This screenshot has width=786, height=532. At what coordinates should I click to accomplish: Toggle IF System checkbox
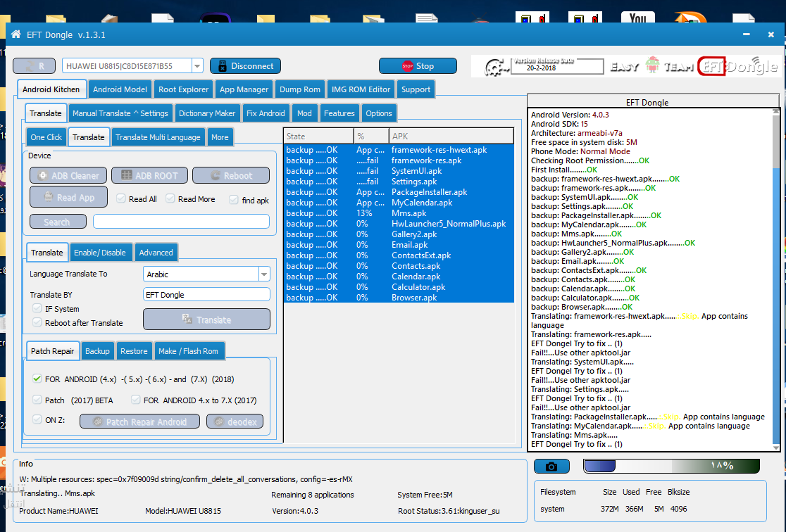[37, 308]
